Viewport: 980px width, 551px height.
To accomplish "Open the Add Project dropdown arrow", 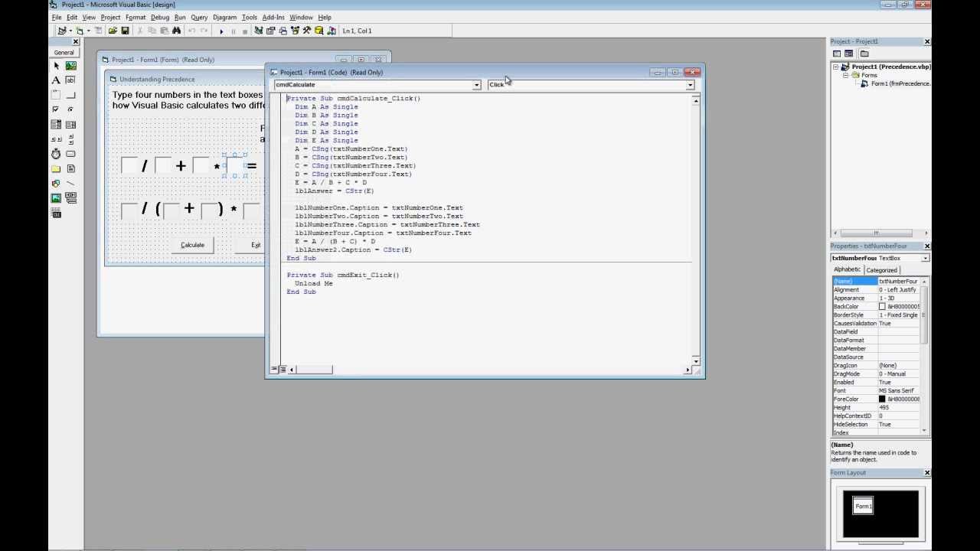I will click(x=70, y=31).
